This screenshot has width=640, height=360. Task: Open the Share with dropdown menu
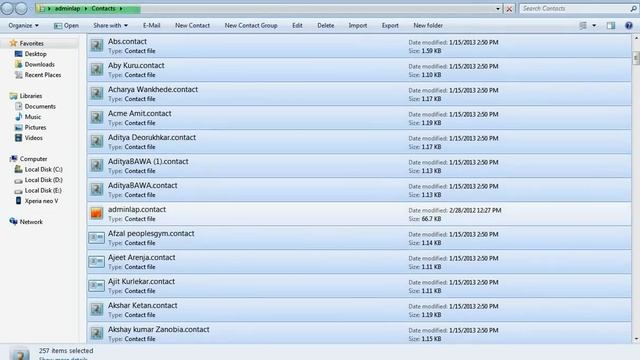(x=110, y=25)
